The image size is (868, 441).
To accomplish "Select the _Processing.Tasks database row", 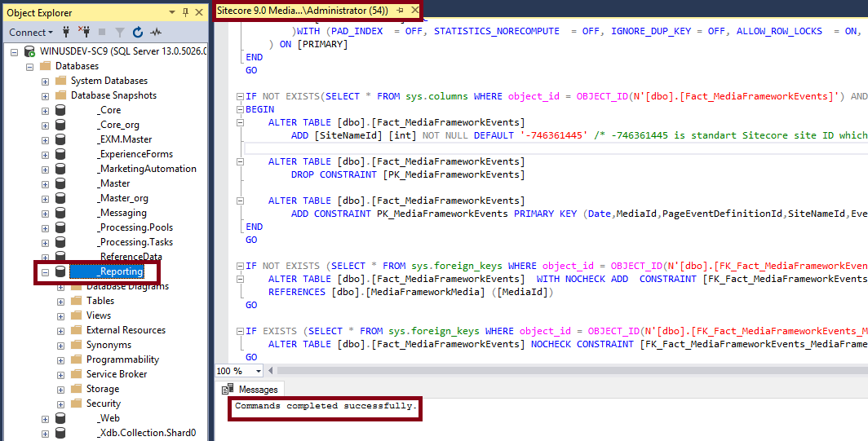I will [x=135, y=242].
